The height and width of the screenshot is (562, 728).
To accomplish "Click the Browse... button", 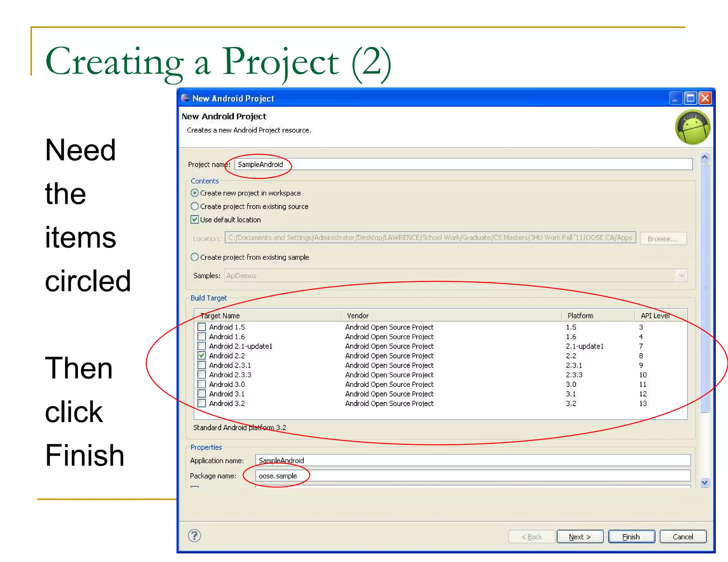I will (x=663, y=239).
